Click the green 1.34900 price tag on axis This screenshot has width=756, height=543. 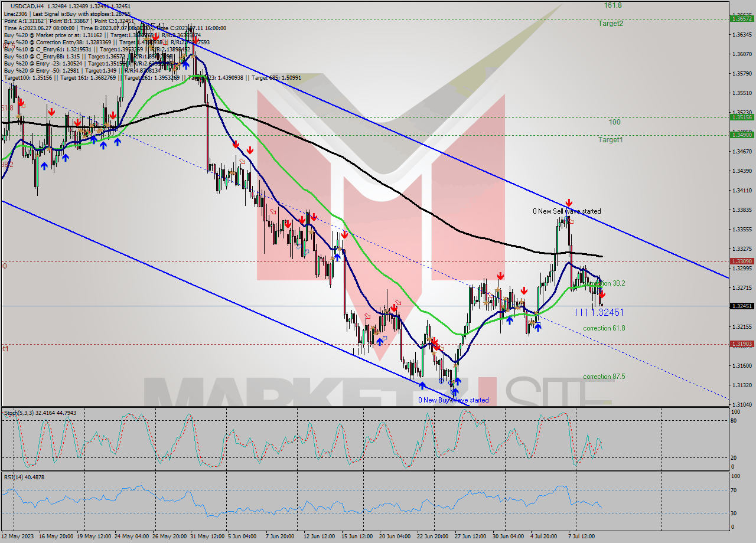[742, 135]
